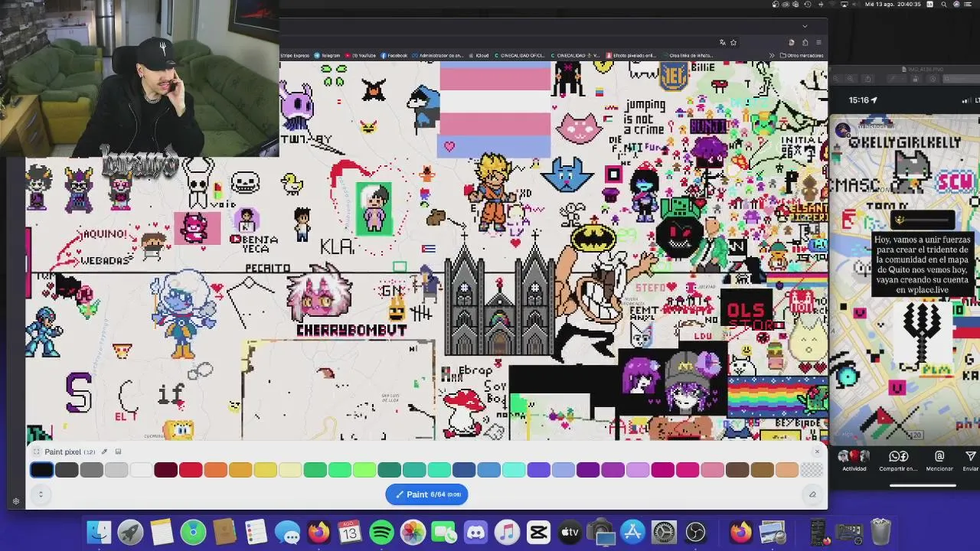Open Apple TV in the Dock
The image size is (980, 551).
point(570,532)
